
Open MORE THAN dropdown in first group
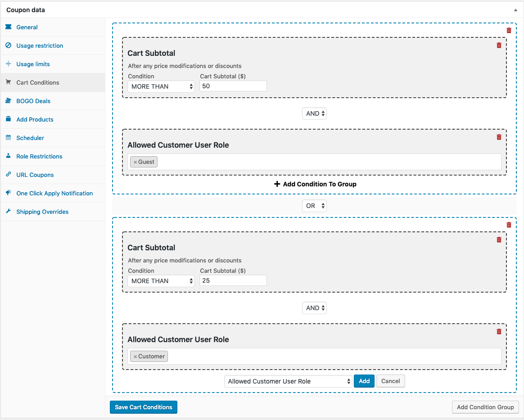[161, 86]
